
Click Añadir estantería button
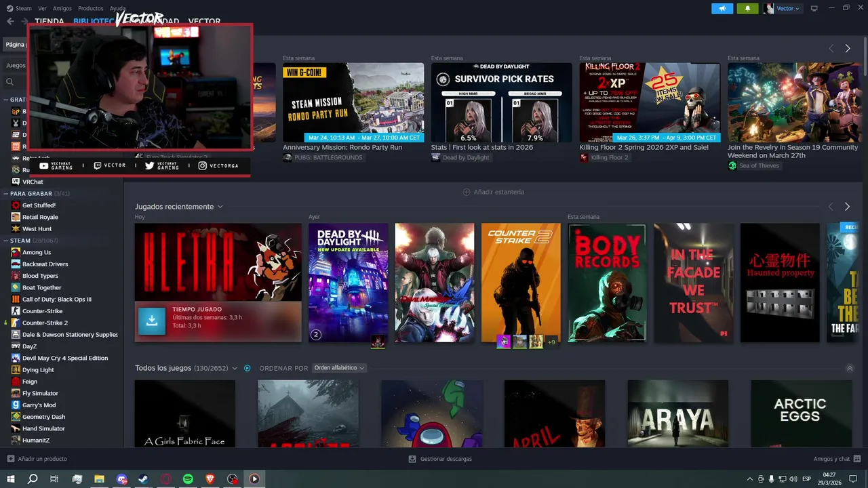pyautogui.click(x=494, y=192)
